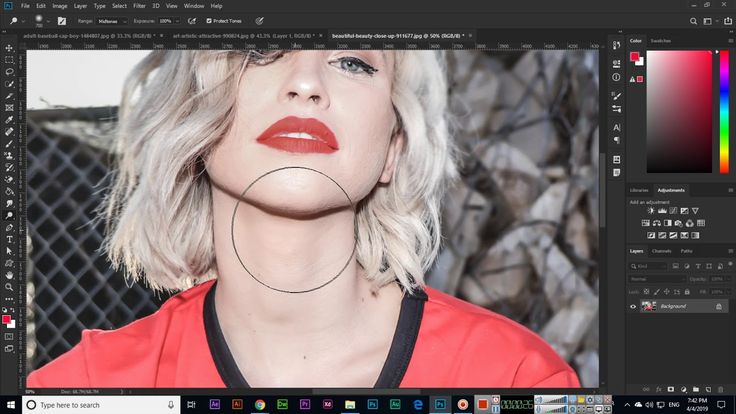Select the Lasso tool
This screenshot has height=414, width=736.
pos(9,72)
